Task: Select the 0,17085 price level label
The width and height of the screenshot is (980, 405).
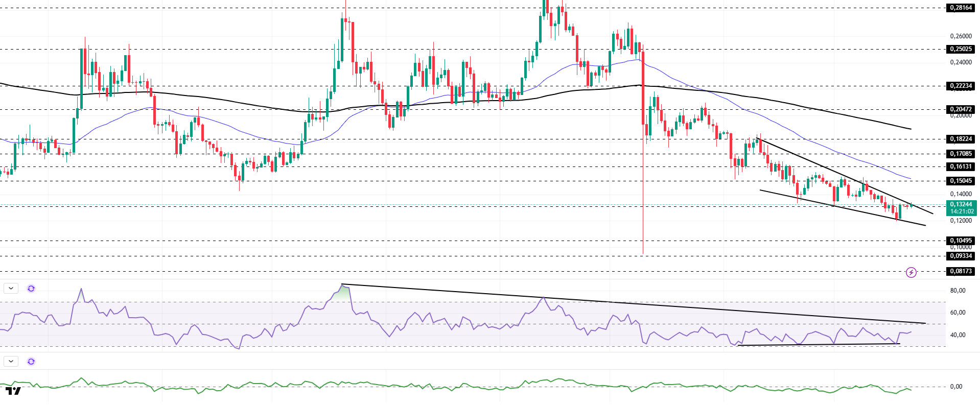Action: 961,154
